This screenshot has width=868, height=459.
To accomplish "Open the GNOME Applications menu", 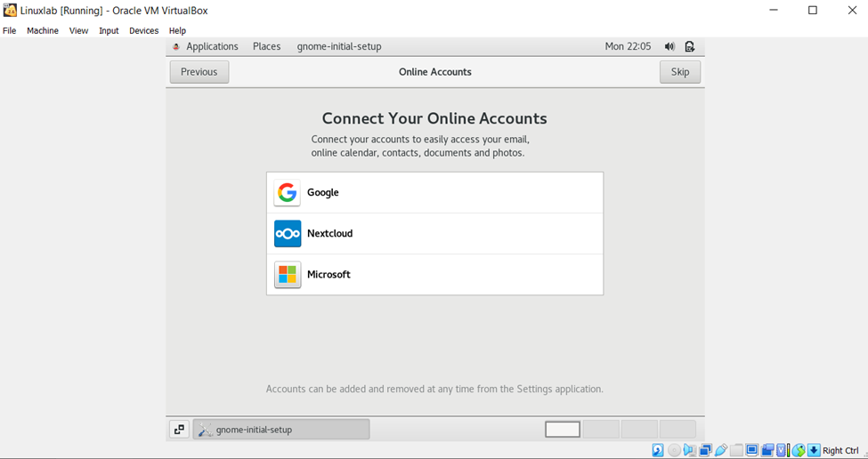I will 212,46.
